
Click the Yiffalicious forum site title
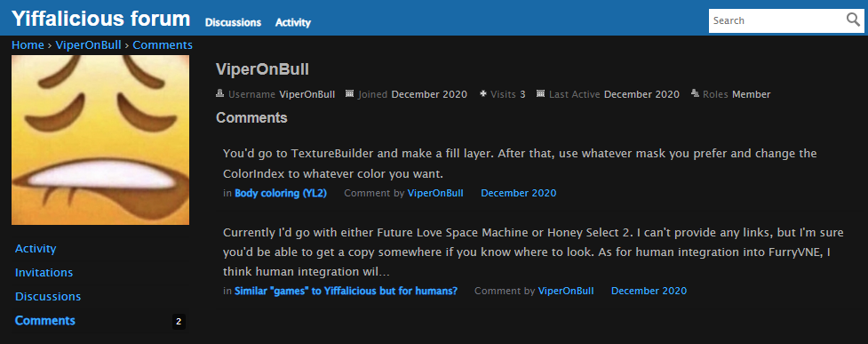click(x=100, y=19)
